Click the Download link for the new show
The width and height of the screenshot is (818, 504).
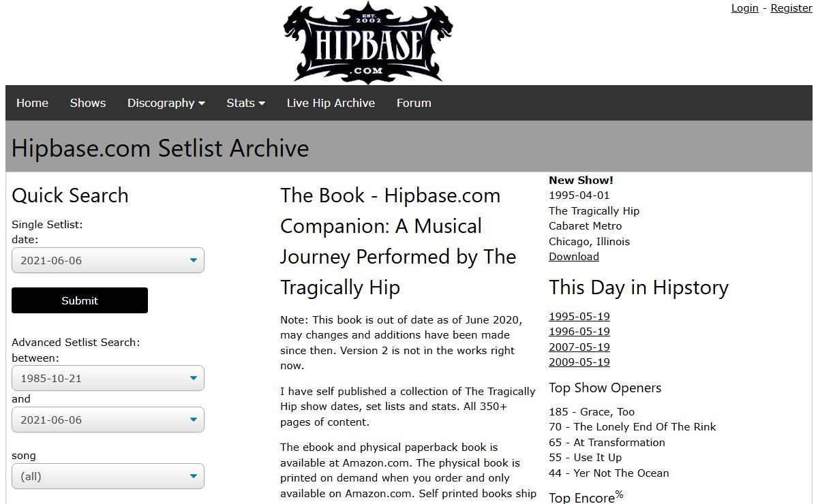[574, 257]
